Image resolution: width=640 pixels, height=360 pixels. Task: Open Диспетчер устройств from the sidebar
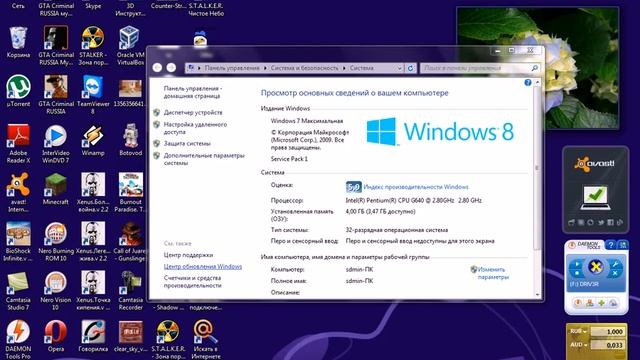193,112
